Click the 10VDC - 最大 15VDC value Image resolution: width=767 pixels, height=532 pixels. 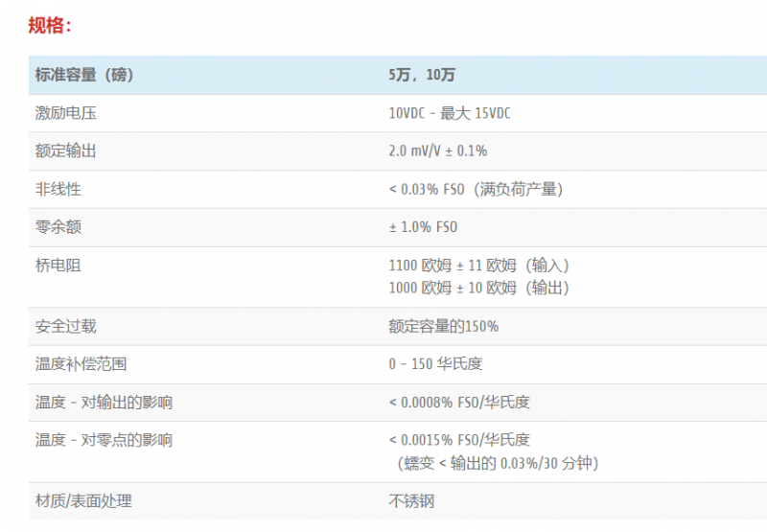point(450,113)
